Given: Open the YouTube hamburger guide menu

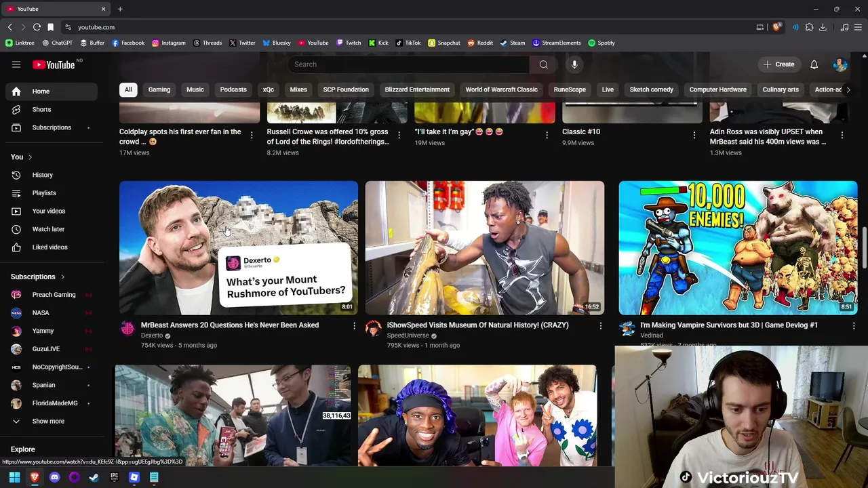Looking at the screenshot, I should (x=16, y=64).
